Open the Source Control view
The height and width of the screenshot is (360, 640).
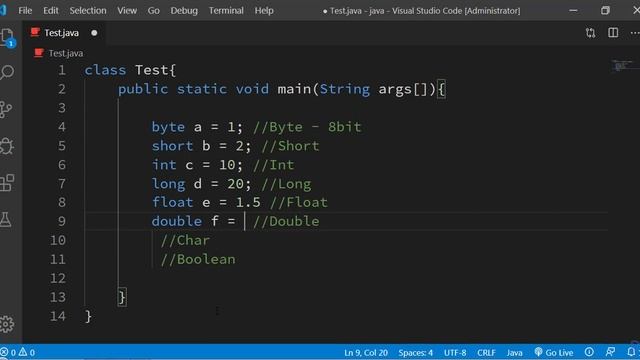[x=6, y=109]
